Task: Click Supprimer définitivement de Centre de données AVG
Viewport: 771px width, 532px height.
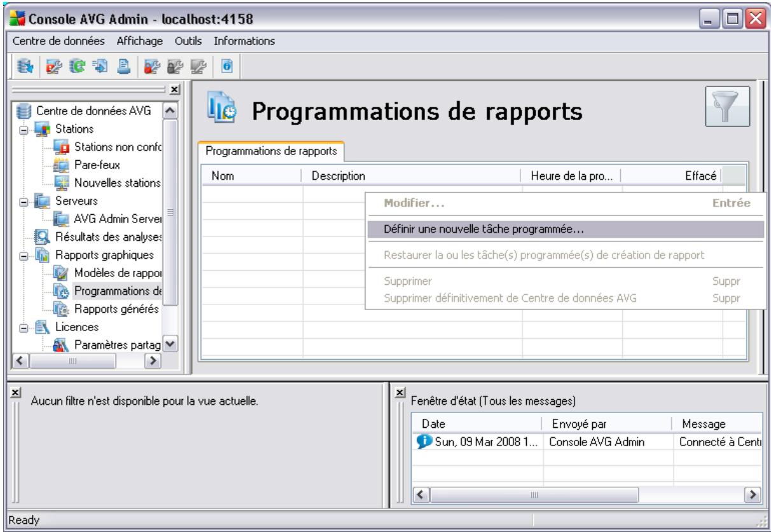Action: click(x=565, y=299)
